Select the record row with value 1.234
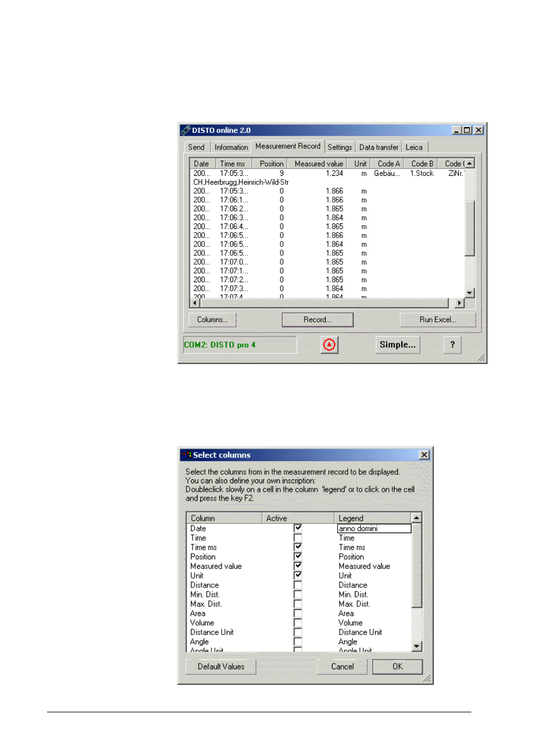Viewport: 534px width, 756px height. [x=327, y=173]
